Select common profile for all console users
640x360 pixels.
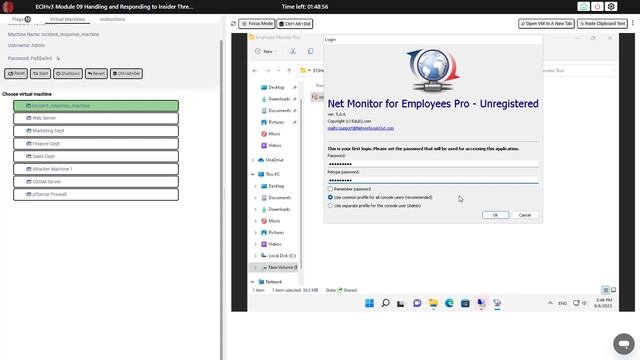click(x=330, y=197)
